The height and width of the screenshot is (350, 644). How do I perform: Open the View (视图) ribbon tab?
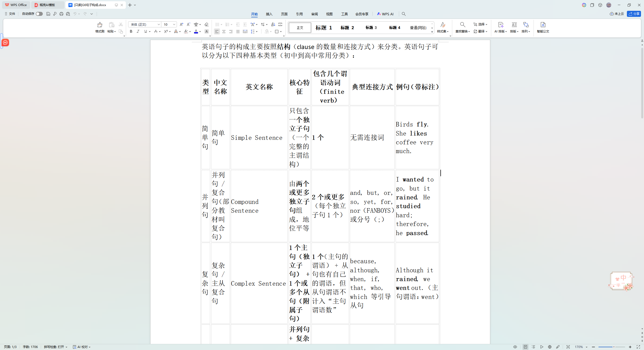(329, 14)
